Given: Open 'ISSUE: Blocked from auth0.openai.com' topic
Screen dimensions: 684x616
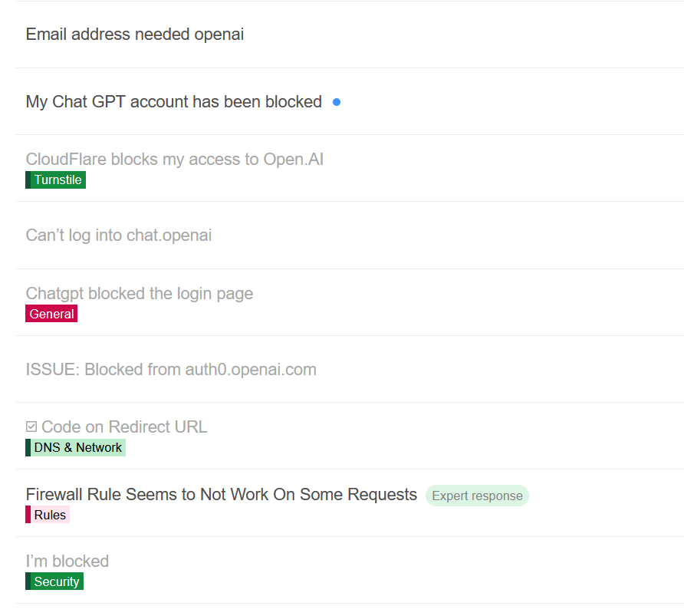Looking at the screenshot, I should tap(171, 370).
